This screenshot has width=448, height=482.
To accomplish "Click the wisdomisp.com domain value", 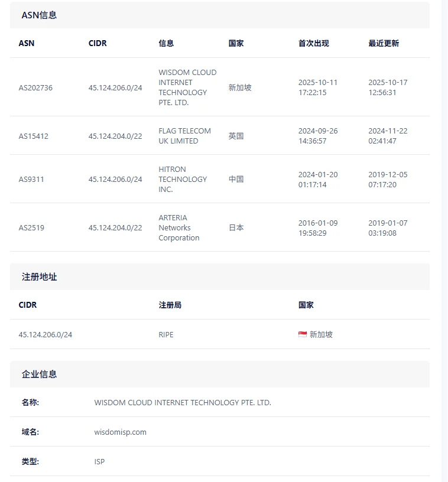I will point(120,432).
